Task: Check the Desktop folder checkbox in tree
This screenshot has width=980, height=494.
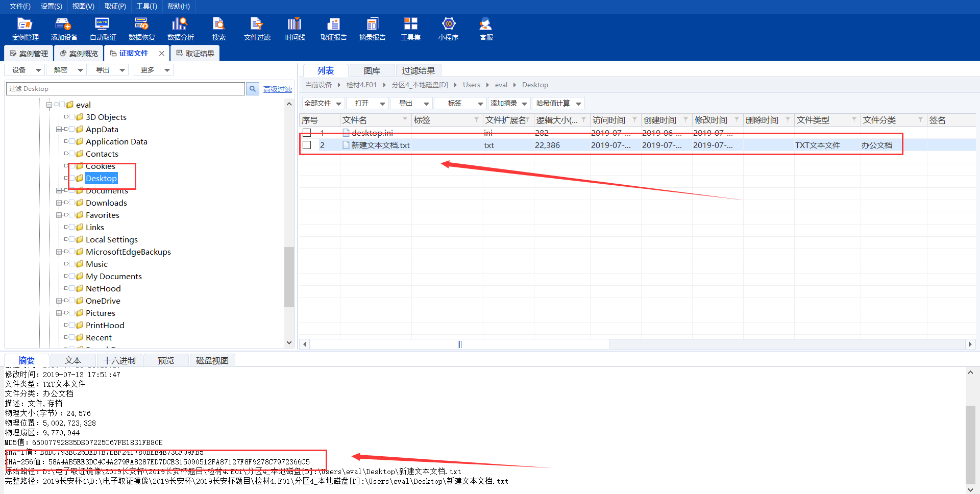Action: [72, 178]
